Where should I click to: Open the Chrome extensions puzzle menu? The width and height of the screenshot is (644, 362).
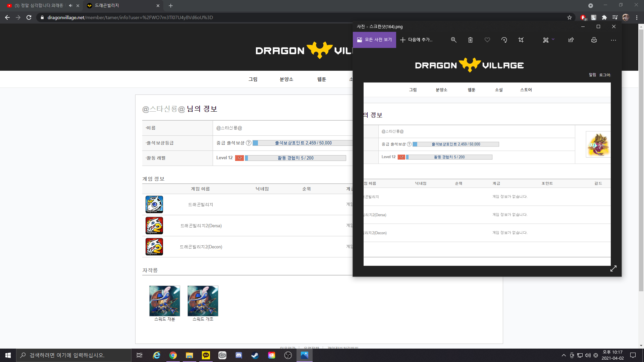click(604, 17)
